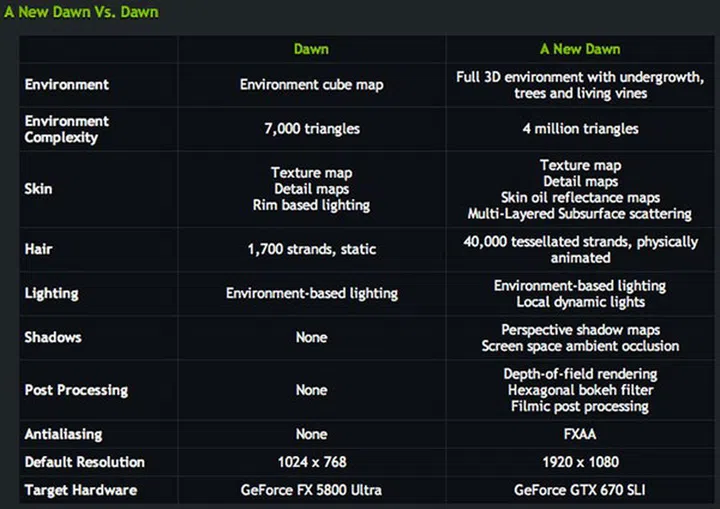The height and width of the screenshot is (509, 720).
Task: Select the "Shadows" row label
Action: pos(53,338)
